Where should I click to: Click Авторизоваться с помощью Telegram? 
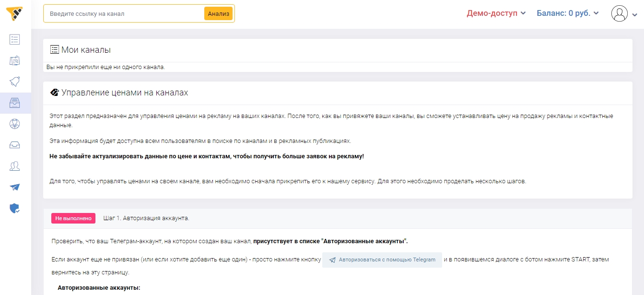382,260
